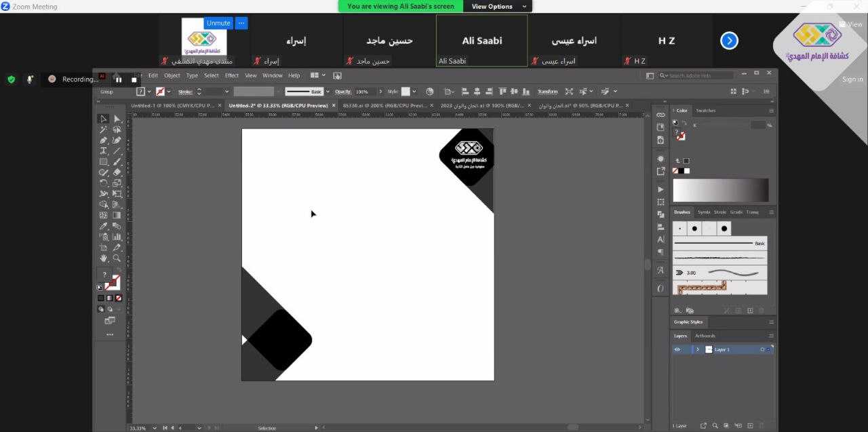Click the Search Adobe Help field

(698, 75)
